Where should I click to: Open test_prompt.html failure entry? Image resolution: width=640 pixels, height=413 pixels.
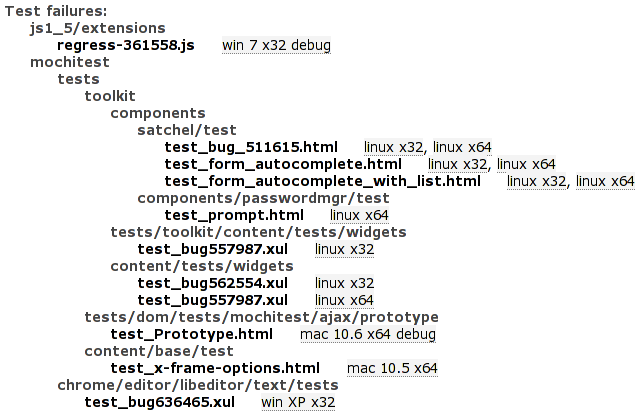234,215
